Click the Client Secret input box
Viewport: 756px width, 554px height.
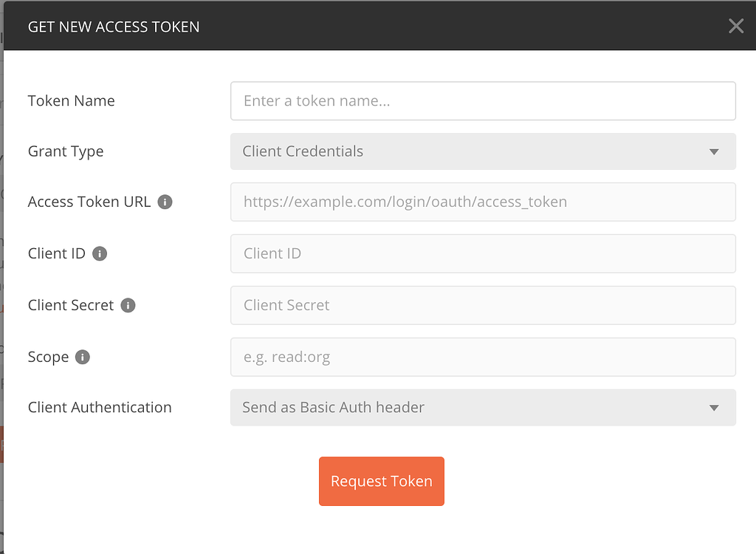[483, 305]
